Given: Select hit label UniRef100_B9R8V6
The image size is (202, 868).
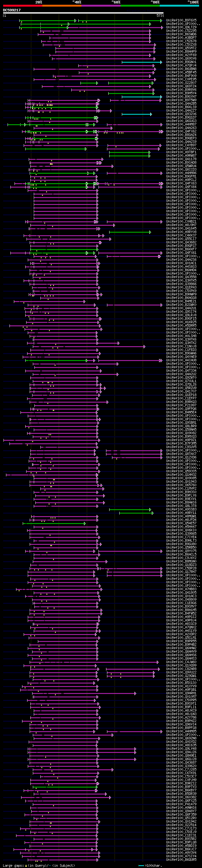Looking at the screenshot, I should tap(181, 90).
